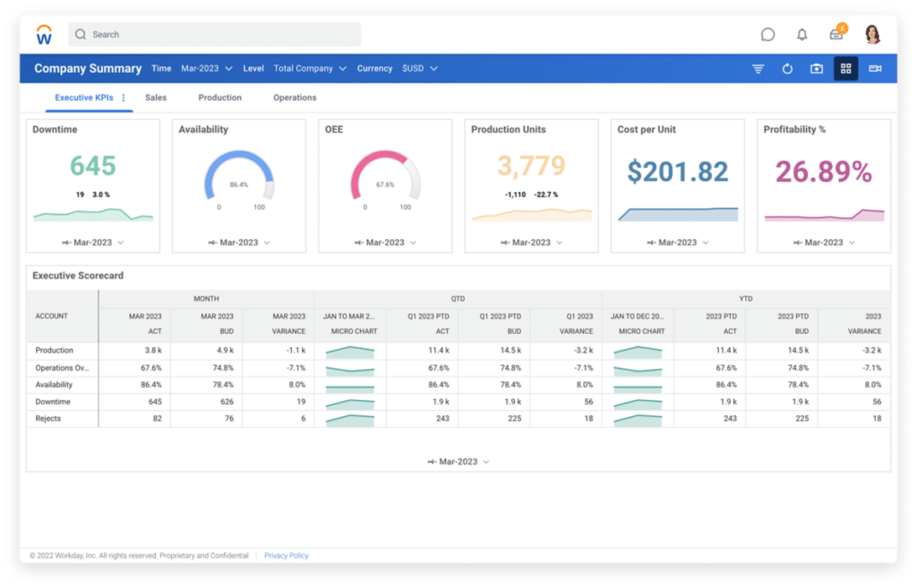Open the filter icon in blue toolbar
The width and height of the screenshot is (917, 588).
758,69
